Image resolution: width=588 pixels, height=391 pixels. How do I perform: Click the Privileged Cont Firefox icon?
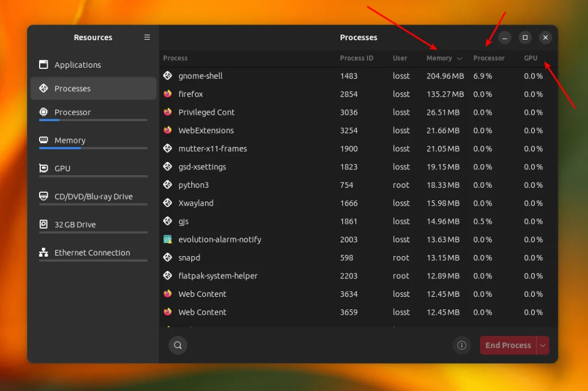(x=168, y=112)
